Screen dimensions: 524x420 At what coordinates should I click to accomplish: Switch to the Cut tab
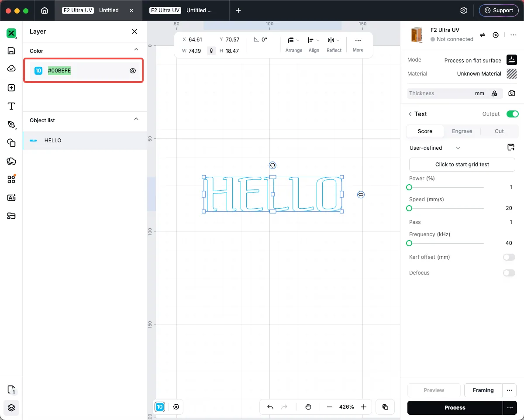coord(499,131)
